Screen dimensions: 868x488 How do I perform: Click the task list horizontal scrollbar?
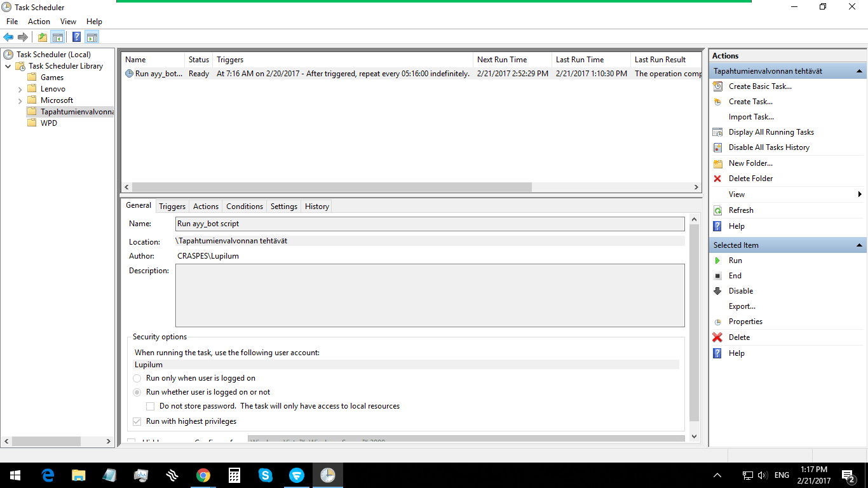pos(332,187)
